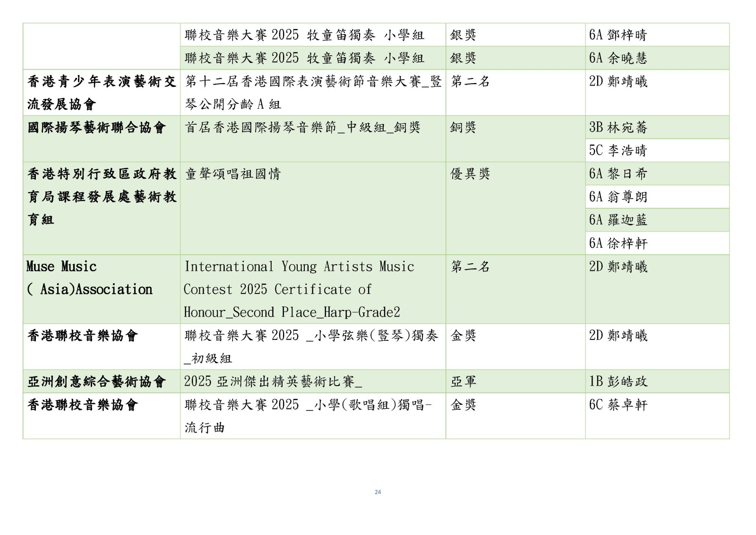This screenshot has width=756, height=535.
Task: Click the Muse Music (Asia) Association cell
Action: pos(89,278)
